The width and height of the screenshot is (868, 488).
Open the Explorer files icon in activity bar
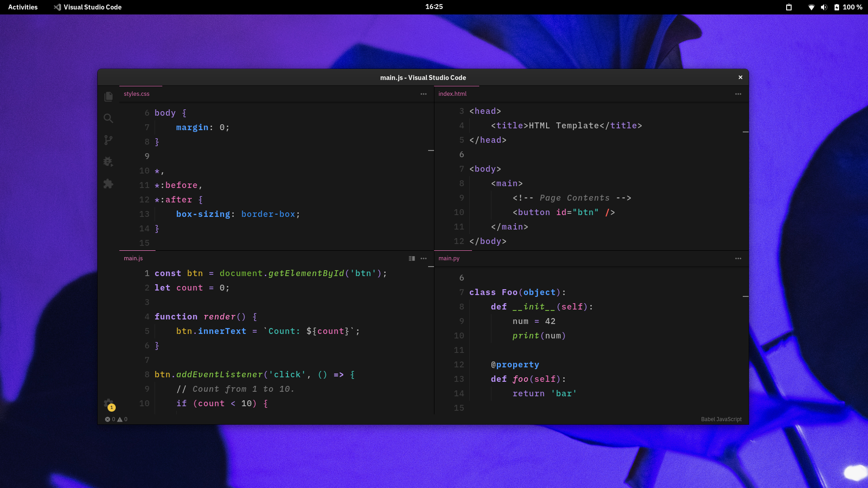coord(108,97)
